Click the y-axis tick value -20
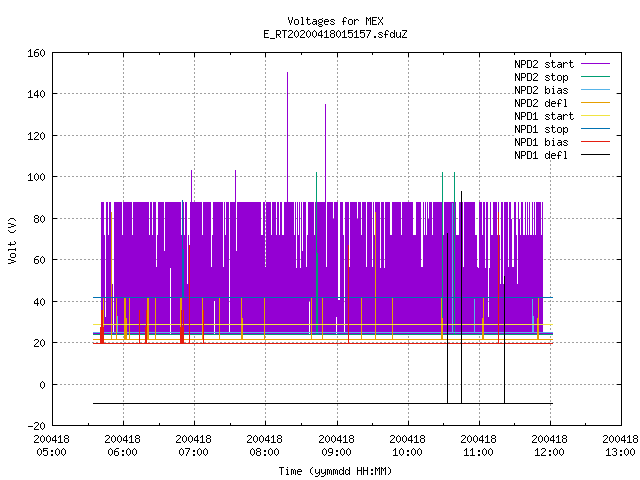Screen dimensions: 640x480 36,426
